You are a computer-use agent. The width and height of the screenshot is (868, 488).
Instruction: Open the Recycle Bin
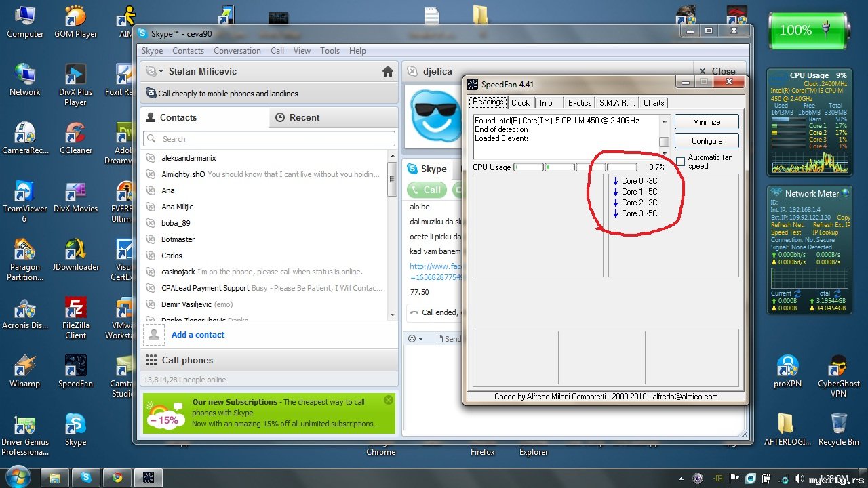(x=839, y=430)
